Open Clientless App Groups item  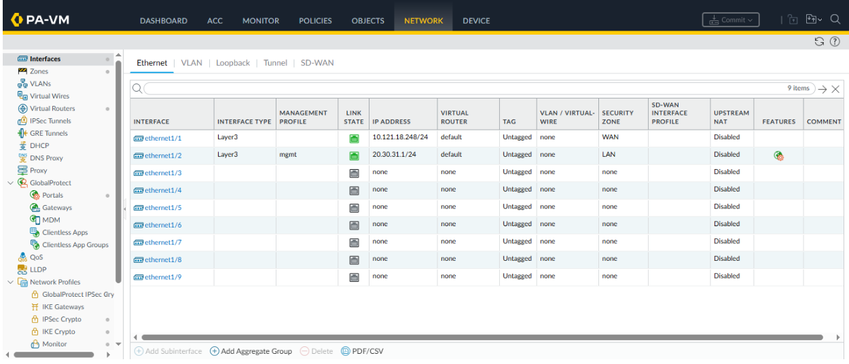pos(75,245)
